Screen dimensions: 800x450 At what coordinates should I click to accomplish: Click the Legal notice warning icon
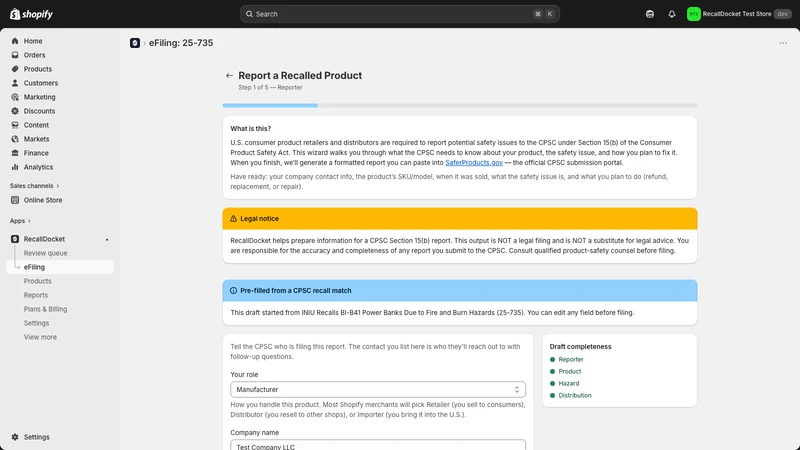point(234,218)
